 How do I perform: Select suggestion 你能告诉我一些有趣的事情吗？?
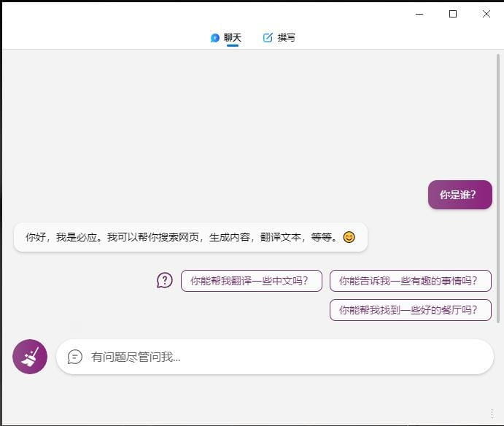click(x=410, y=281)
